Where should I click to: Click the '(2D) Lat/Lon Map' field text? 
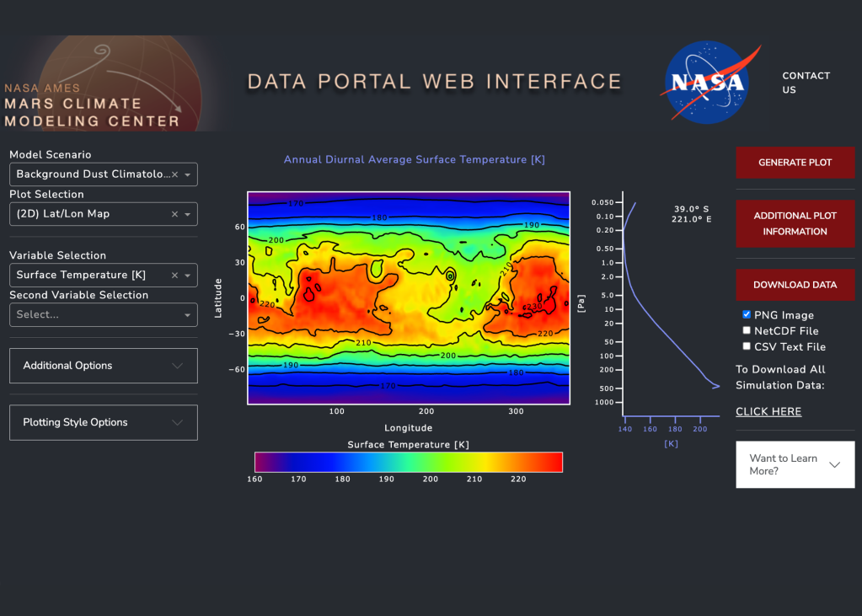[x=62, y=214]
